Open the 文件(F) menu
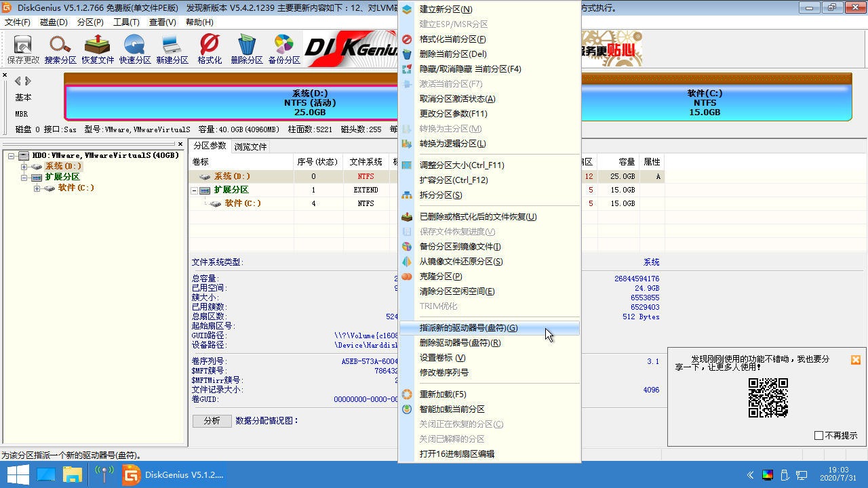This screenshot has width=868, height=488. click(18, 22)
